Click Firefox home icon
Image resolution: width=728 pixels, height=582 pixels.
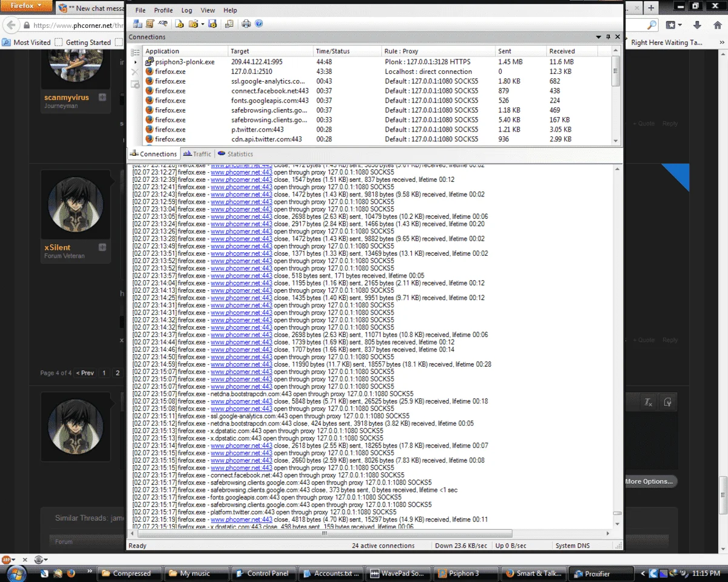pos(716,25)
